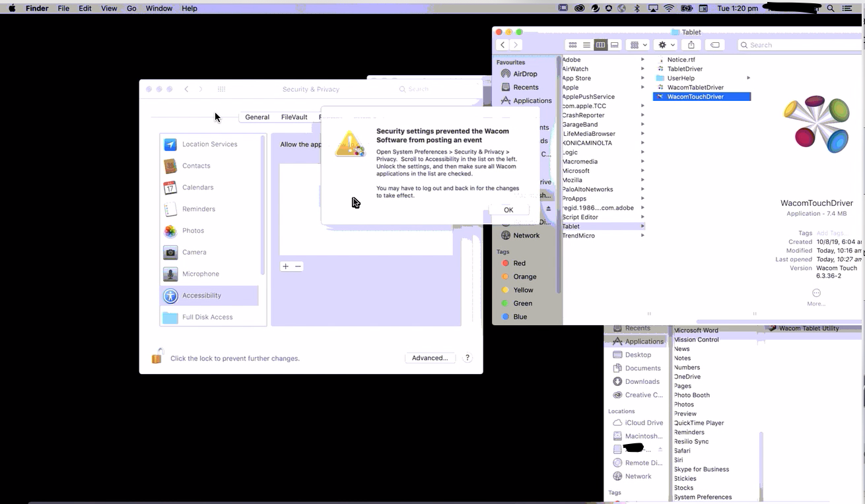Click More... in the preview pane
The image size is (865, 504).
click(x=816, y=296)
